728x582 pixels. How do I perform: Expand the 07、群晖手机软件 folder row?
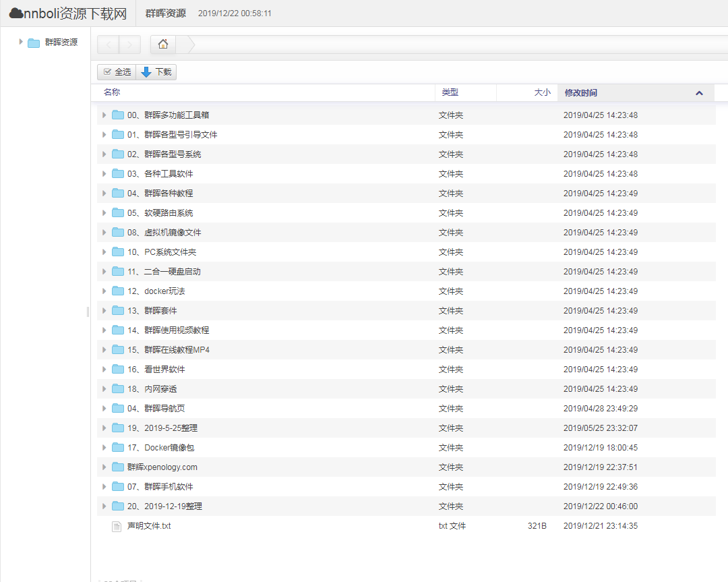click(x=104, y=486)
